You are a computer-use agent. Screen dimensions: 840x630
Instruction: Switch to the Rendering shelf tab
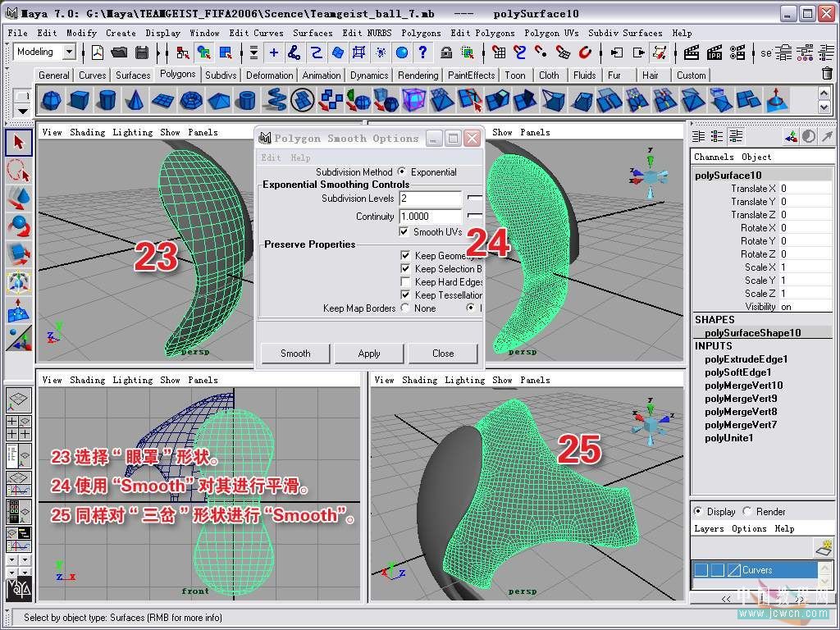tap(418, 75)
